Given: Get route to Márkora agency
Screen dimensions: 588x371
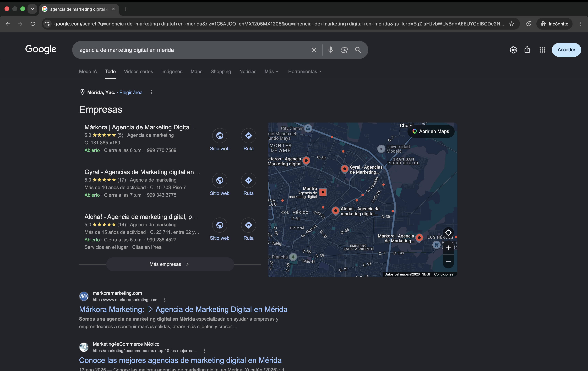Looking at the screenshot, I should (x=248, y=135).
